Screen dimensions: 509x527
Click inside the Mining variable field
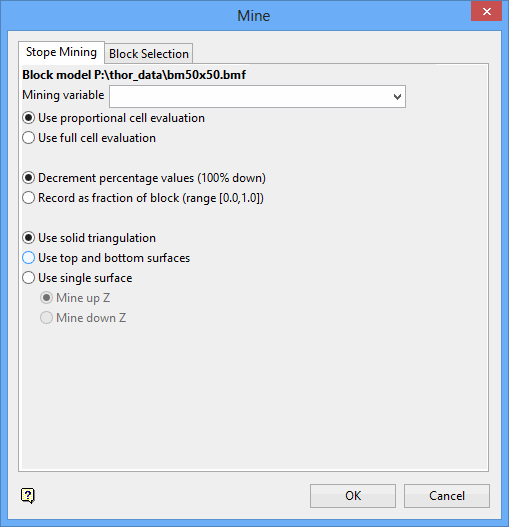pyautogui.click(x=257, y=97)
